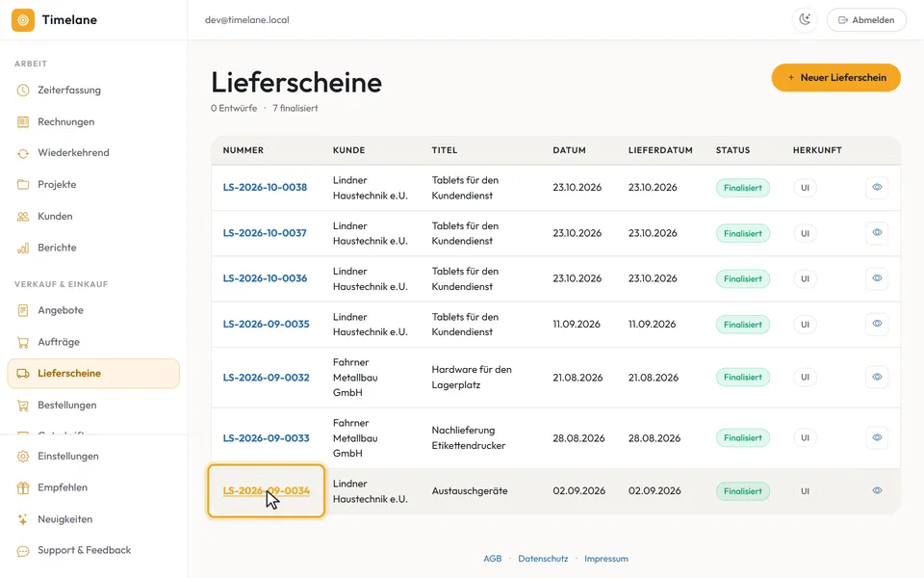Toggle dark mode moon icon
The image size is (924, 578).
click(805, 19)
